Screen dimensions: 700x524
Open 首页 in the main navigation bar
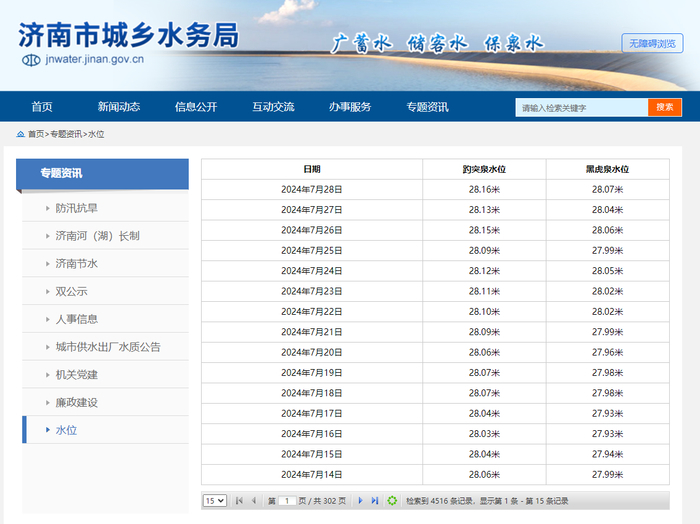tap(42, 107)
